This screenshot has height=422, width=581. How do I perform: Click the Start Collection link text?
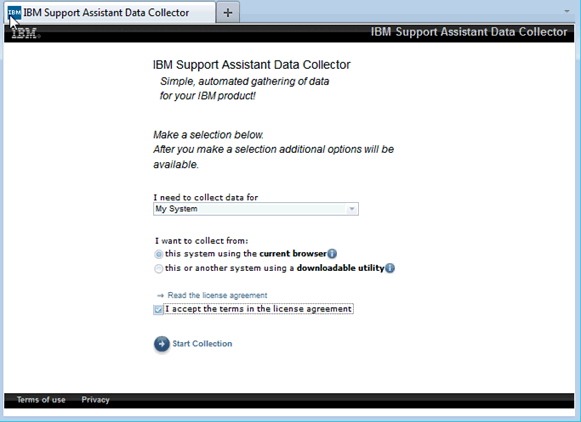[x=202, y=343]
